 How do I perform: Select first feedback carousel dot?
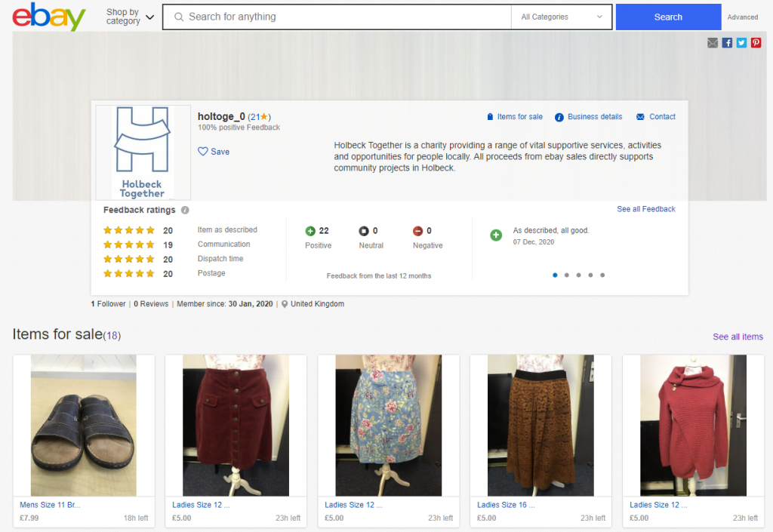[555, 275]
